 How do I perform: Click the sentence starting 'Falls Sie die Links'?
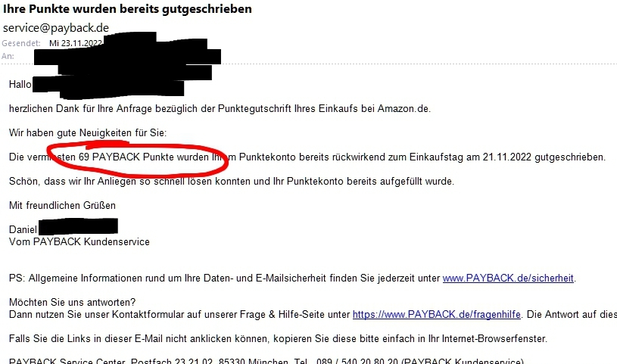coord(278,339)
